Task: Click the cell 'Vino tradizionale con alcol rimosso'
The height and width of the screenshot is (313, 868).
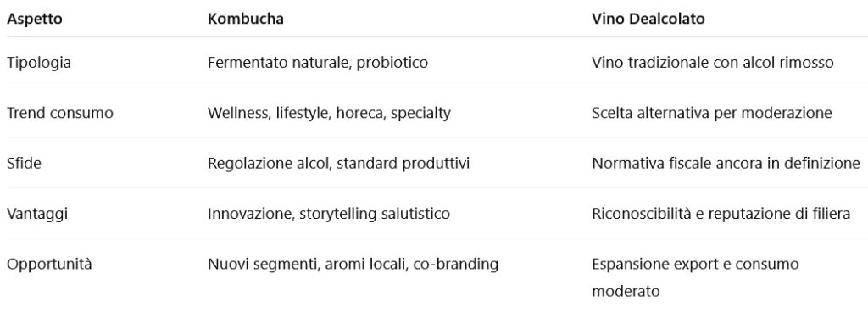Action: 712,63
